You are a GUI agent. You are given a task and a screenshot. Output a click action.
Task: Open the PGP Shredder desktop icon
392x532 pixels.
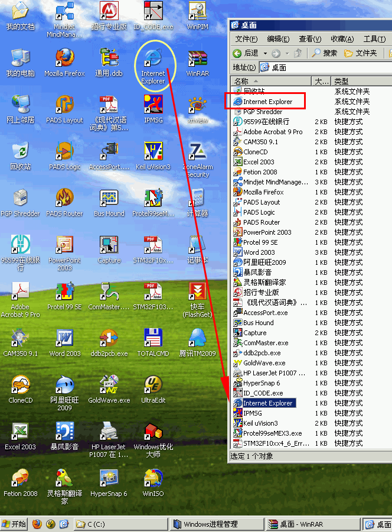[x=20, y=203]
